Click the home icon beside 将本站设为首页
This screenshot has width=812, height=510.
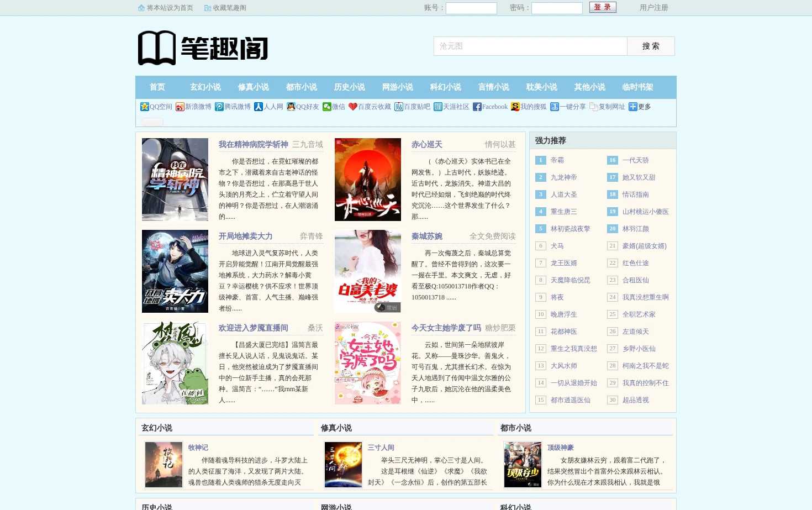141,8
